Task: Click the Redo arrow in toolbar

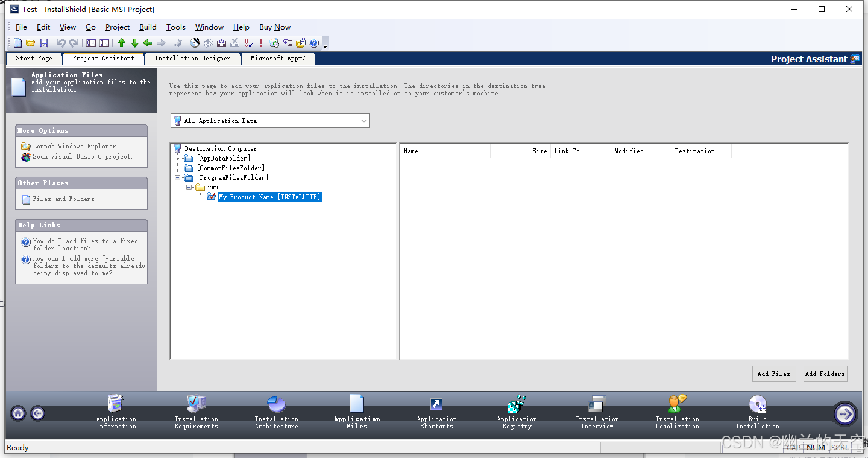Action: tap(74, 43)
